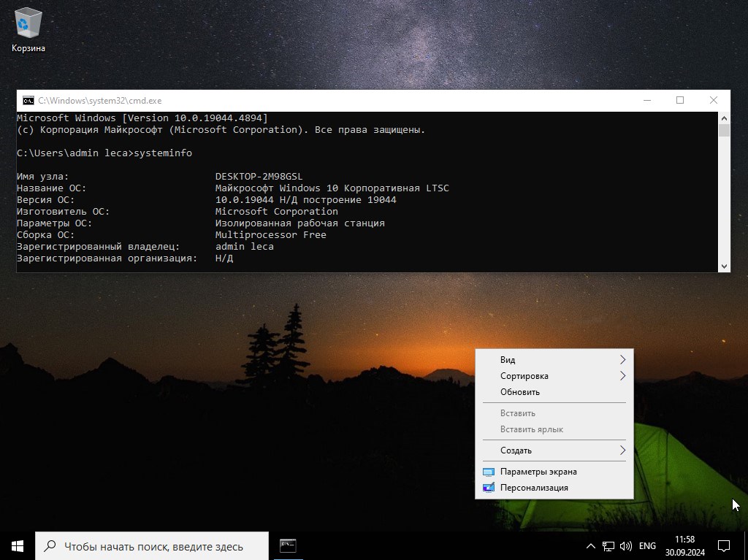
Task: Click the arrow next to Сортировка
Action: coord(622,376)
